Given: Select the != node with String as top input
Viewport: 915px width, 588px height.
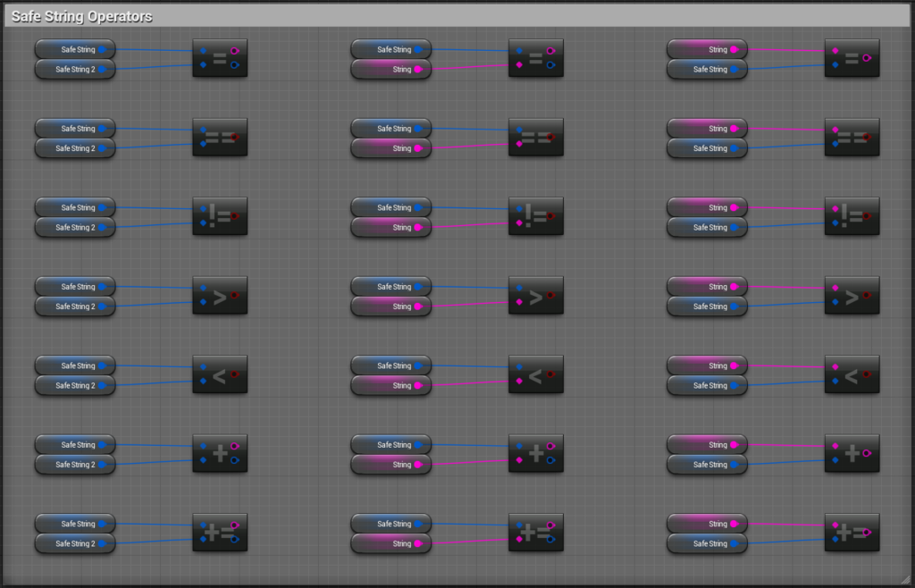Looking at the screenshot, I should coord(851,216).
